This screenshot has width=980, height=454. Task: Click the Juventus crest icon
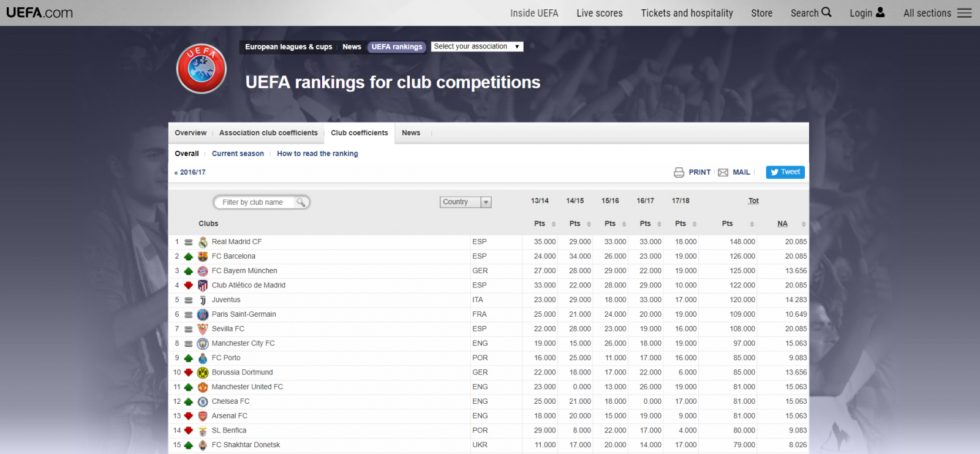click(x=203, y=300)
